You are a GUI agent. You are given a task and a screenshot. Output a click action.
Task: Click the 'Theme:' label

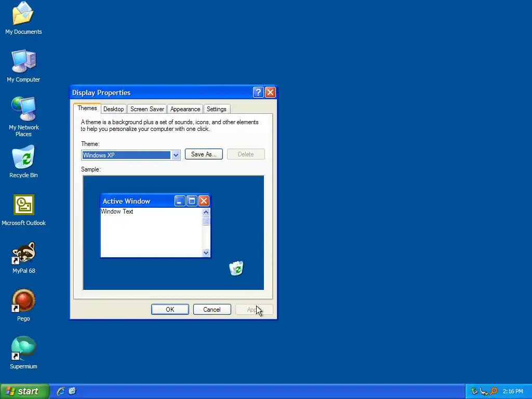90,144
